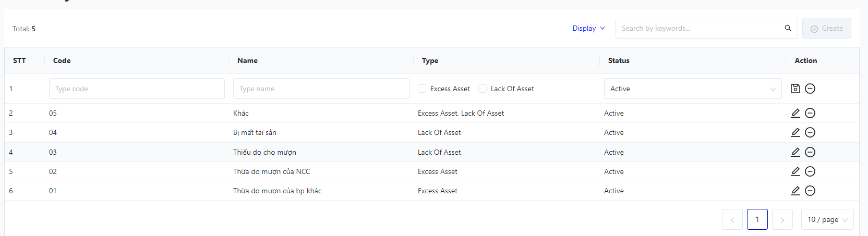Open the 10 / page size selector
The height and width of the screenshot is (236, 868).
point(827,219)
